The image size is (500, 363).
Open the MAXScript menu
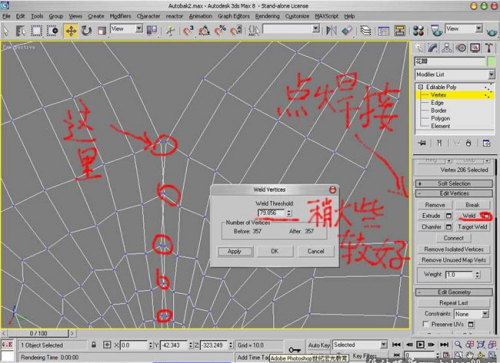pos(326,16)
